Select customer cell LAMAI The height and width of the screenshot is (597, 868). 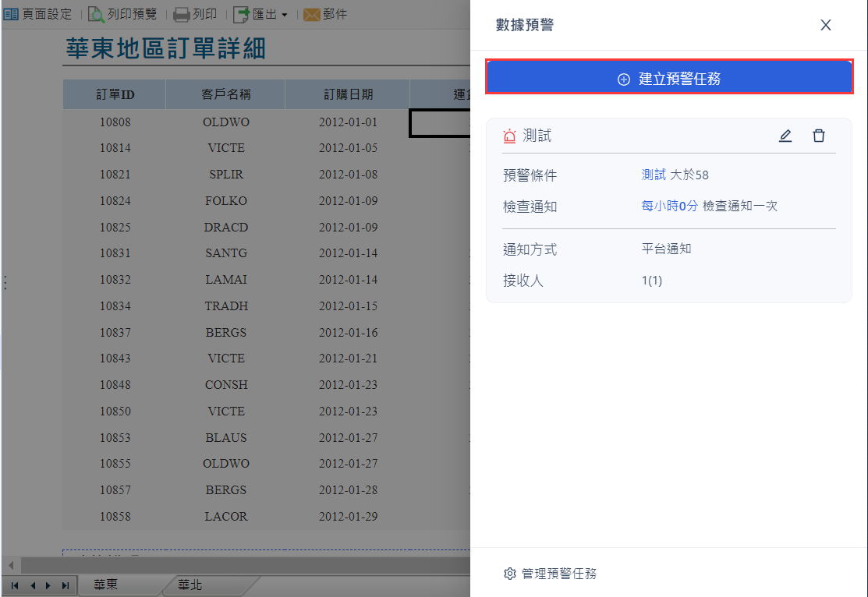[x=226, y=280]
